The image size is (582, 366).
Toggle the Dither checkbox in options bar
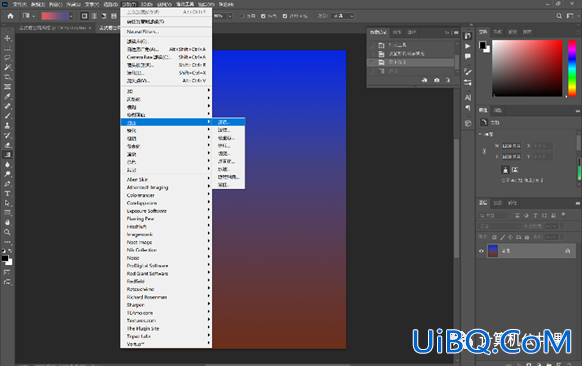(x=263, y=16)
